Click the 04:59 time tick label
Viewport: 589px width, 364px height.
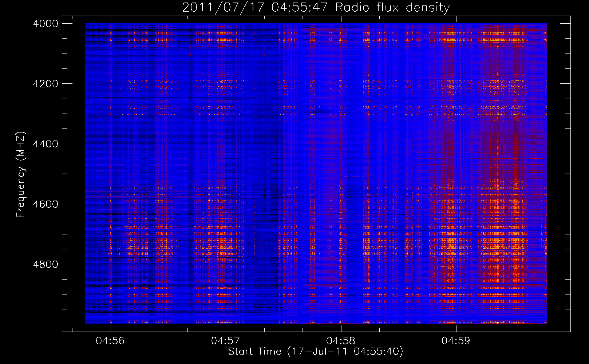coord(456,341)
